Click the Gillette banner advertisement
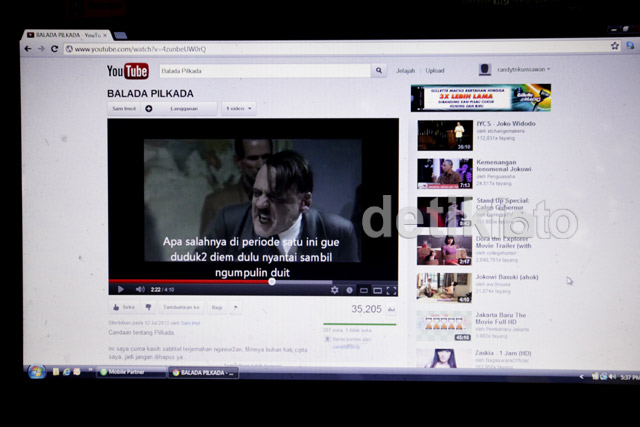The image size is (640, 427). coord(480,98)
